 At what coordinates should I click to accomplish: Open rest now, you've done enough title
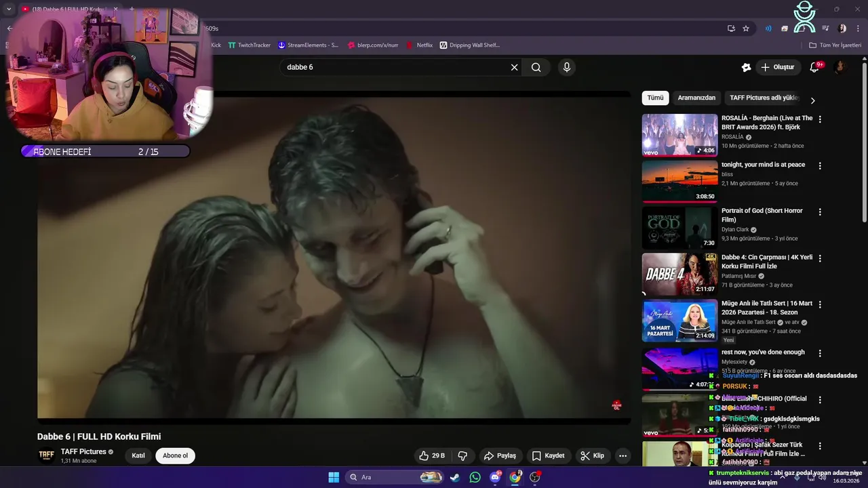pyautogui.click(x=763, y=352)
